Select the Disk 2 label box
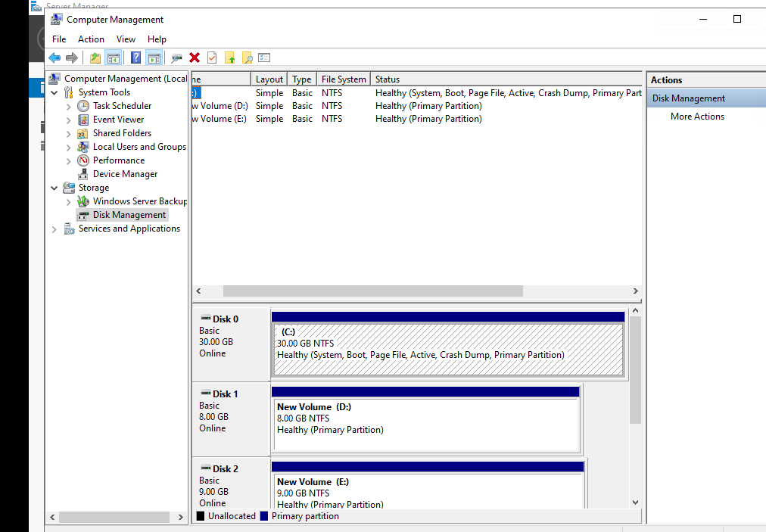The width and height of the screenshot is (766, 532). [232, 484]
